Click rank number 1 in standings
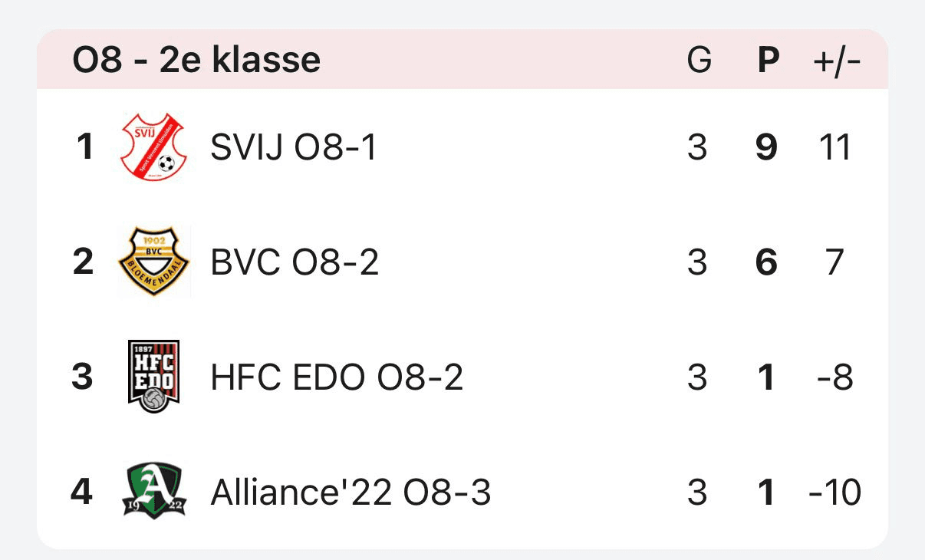This screenshot has height=560, width=925. (84, 147)
